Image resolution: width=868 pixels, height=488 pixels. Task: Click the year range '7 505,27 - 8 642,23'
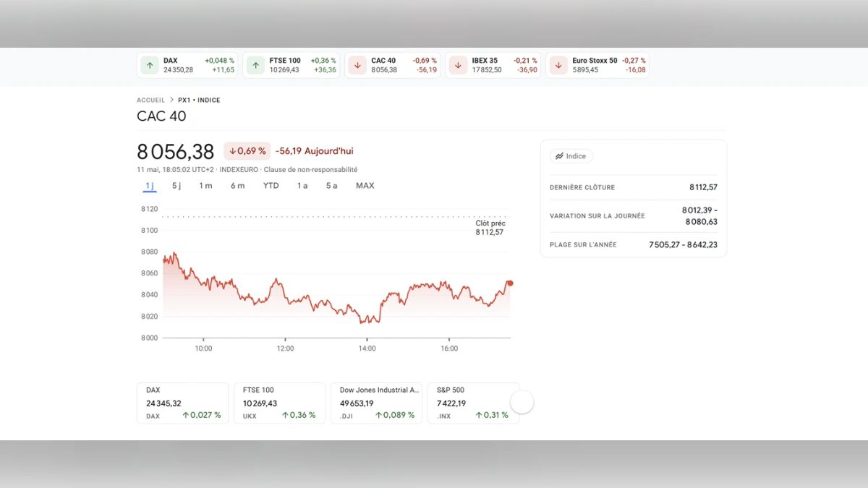(x=684, y=245)
